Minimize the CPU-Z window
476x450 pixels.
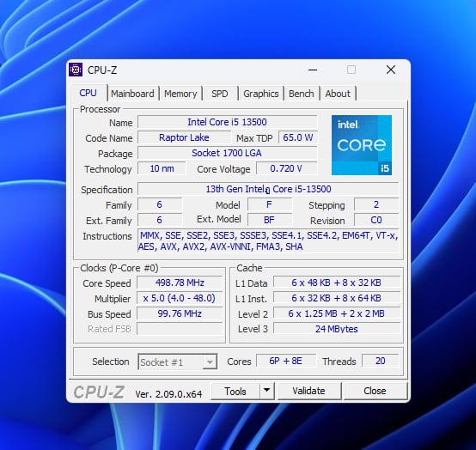point(313,70)
